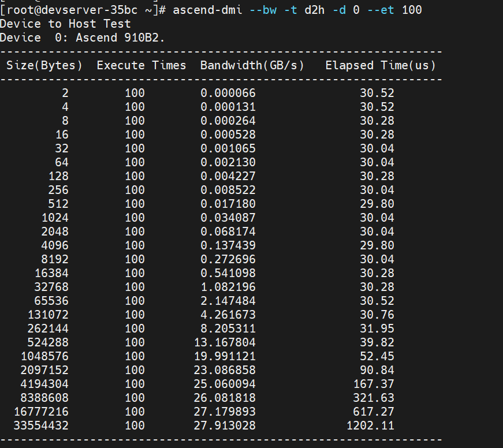
Task: Click size value 1048576
Action: click(44, 356)
